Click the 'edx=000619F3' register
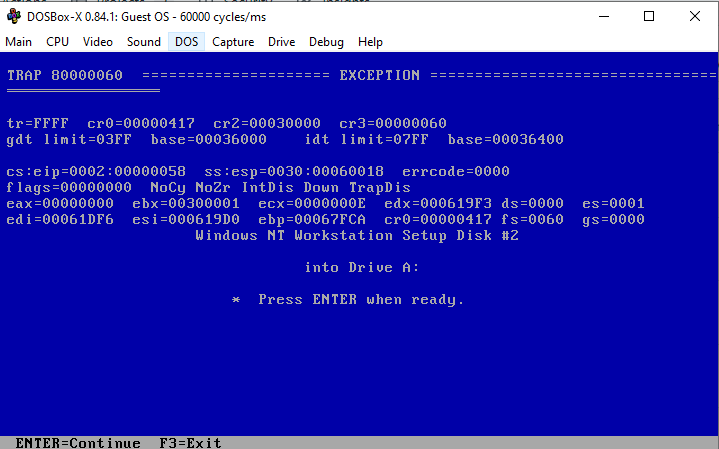This screenshot has height=449, width=719. click(438, 204)
